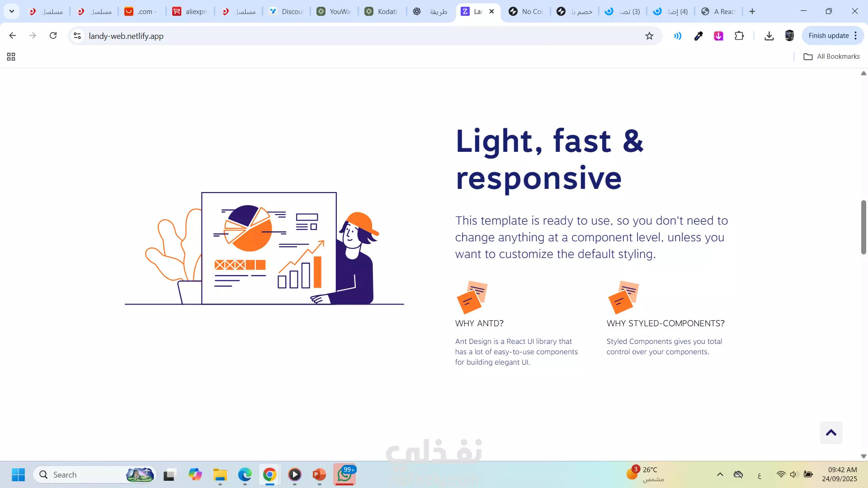This screenshot has width=868, height=488.
Task: Click the Finish update button
Action: [x=828, y=36]
